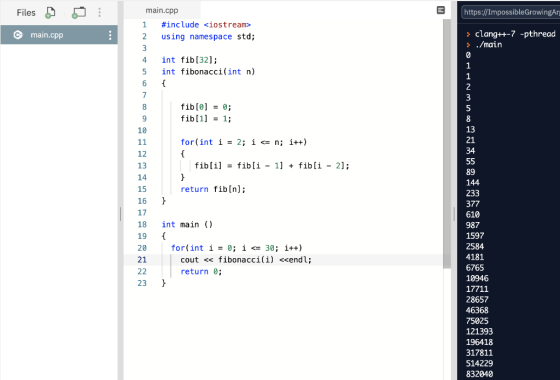Click the 'clang++-7 -pthread' console line
Image resolution: width=560 pixels, height=380 pixels.
point(515,34)
